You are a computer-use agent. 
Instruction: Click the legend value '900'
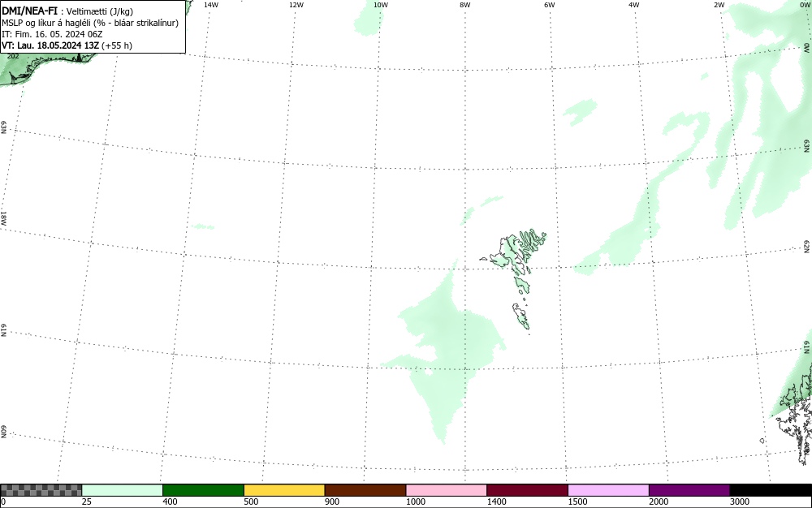[x=332, y=502]
